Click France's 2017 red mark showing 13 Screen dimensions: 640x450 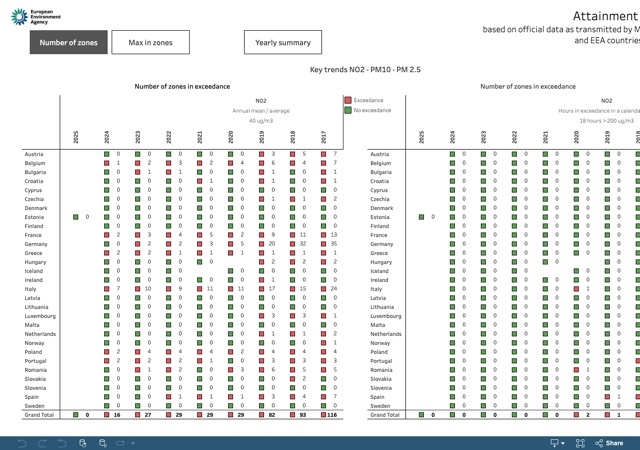tap(323, 235)
